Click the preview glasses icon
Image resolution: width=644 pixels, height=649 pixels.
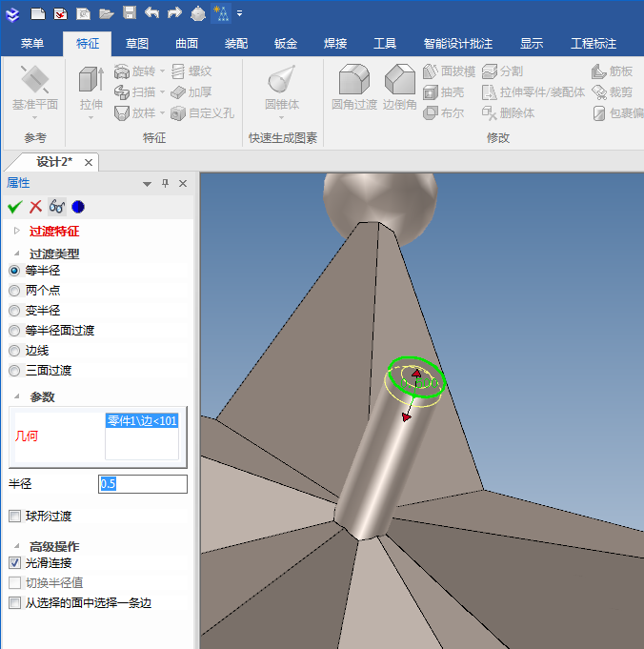(57, 206)
